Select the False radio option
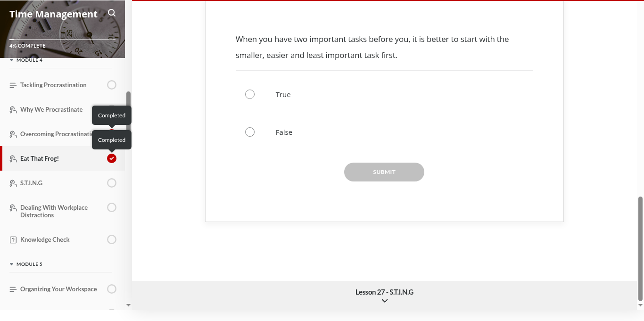This screenshot has width=644, height=321. click(x=250, y=132)
